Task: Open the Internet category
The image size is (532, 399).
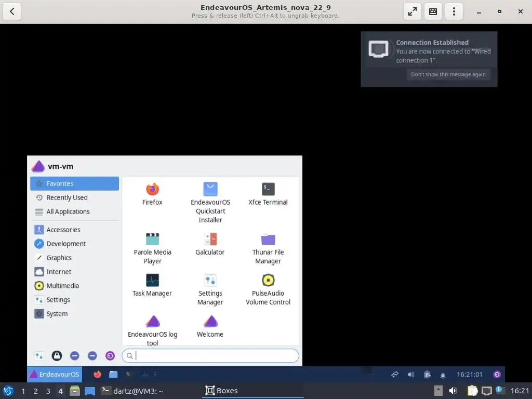Action: click(x=74, y=271)
